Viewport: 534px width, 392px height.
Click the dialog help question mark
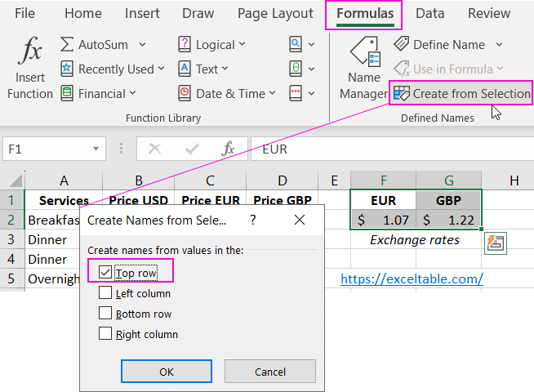(x=253, y=220)
